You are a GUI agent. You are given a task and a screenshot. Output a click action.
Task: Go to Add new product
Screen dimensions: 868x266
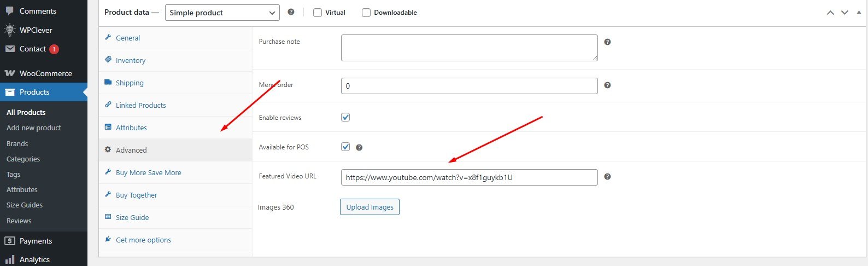click(x=34, y=128)
